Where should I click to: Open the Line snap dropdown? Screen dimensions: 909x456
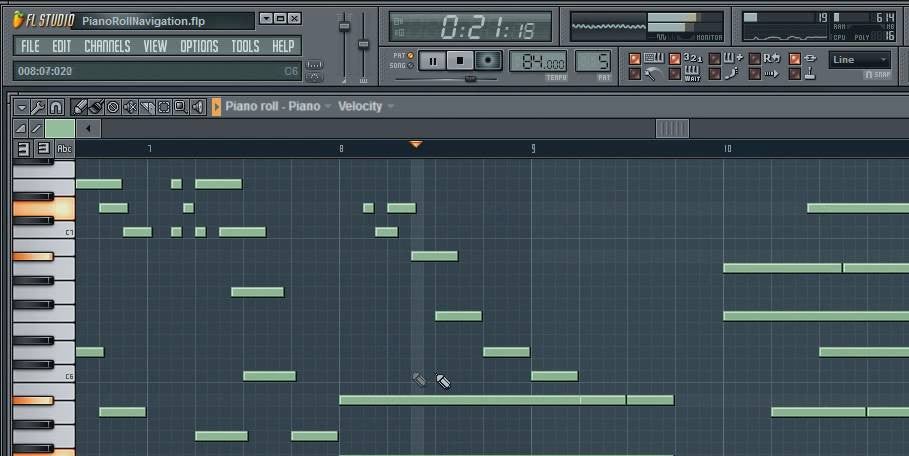[x=859, y=60]
